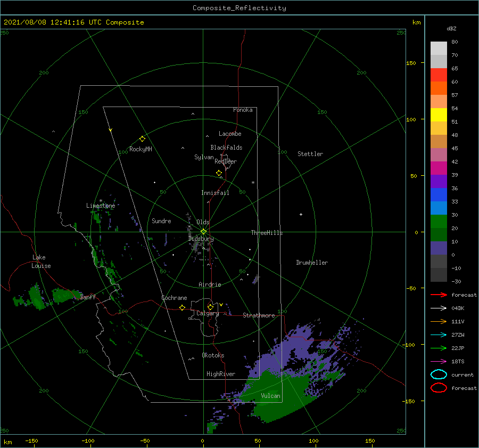Click the Lacombe town label
Screen dimensions: 479x448
tap(230, 134)
